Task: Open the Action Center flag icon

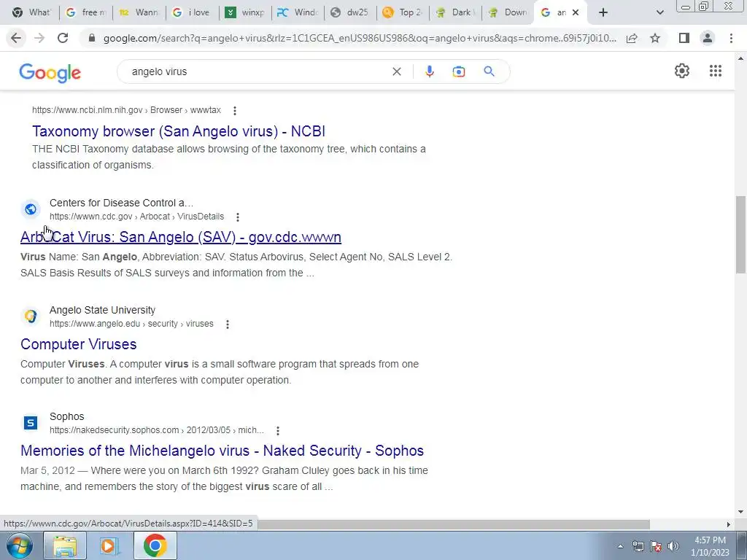Action: click(656, 546)
